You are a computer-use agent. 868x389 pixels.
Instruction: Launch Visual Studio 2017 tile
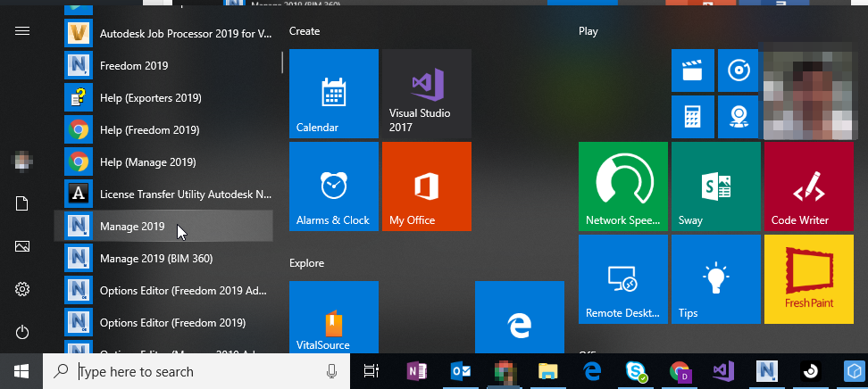426,94
